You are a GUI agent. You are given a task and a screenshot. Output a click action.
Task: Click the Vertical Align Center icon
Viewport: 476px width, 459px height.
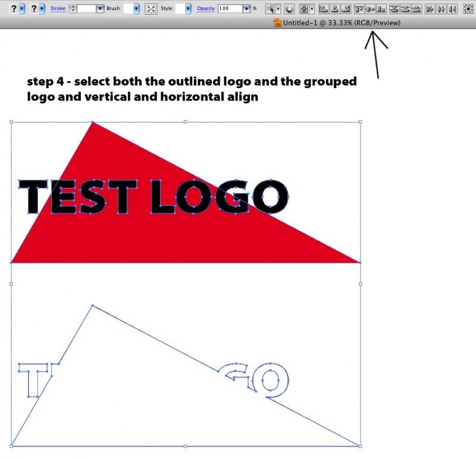(x=370, y=9)
